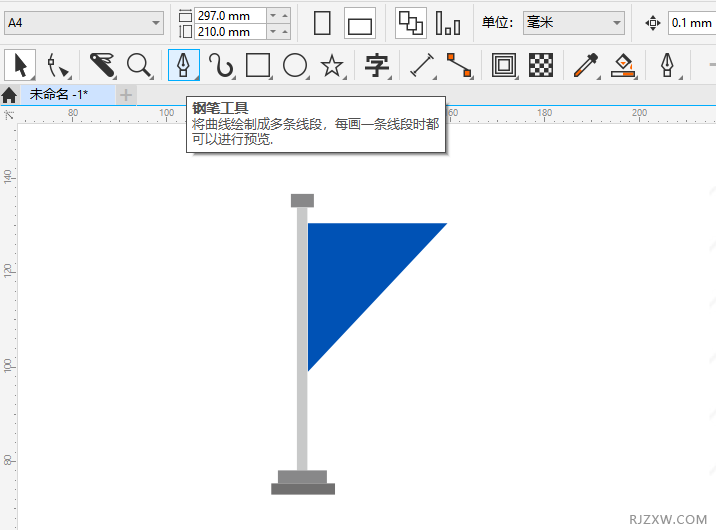Click the current page size bars icon
The height and width of the screenshot is (530, 716).
coord(448,23)
